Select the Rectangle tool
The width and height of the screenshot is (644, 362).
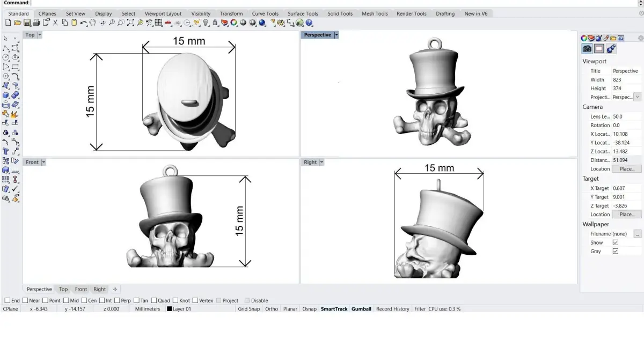(x=15, y=67)
